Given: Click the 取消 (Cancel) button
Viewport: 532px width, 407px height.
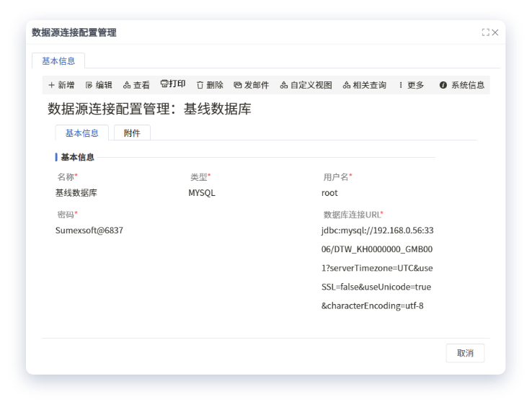Looking at the screenshot, I should 465,353.
